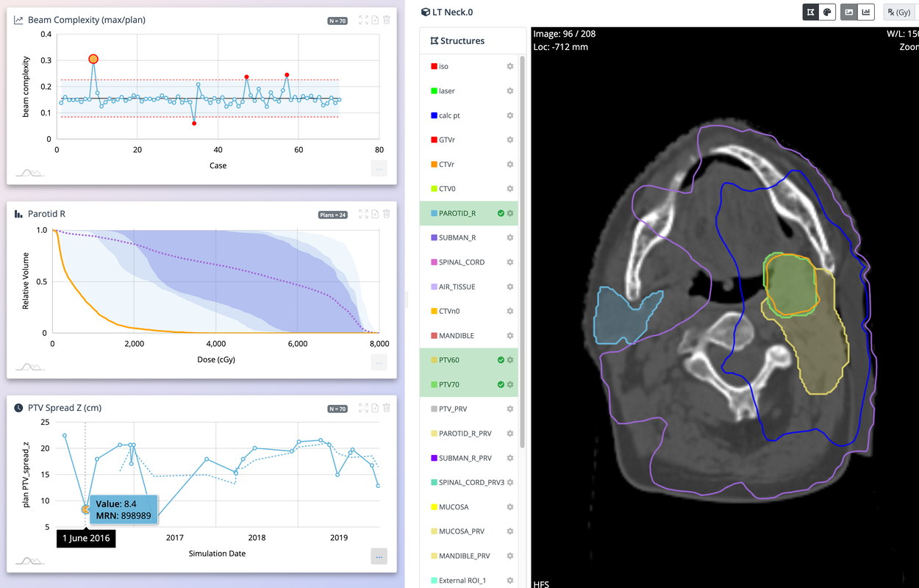The height and width of the screenshot is (588, 919).
Task: Open settings gear for MANDIBLE structure
Action: coord(510,336)
